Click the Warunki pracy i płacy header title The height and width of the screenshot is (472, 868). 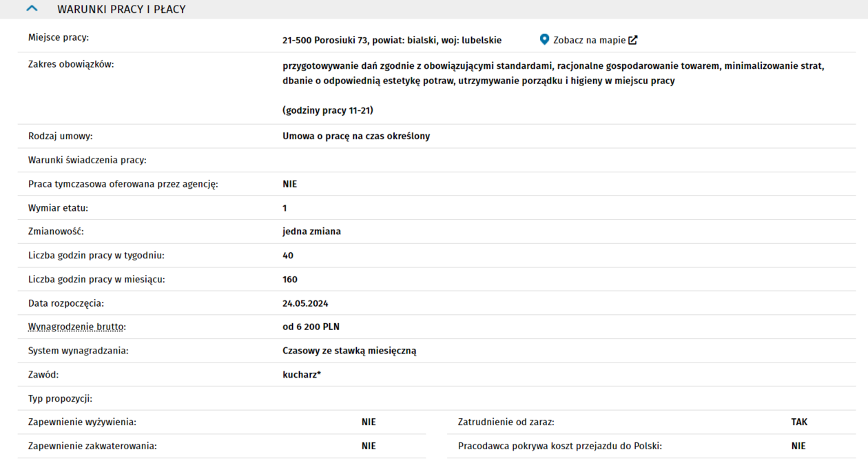click(x=121, y=10)
